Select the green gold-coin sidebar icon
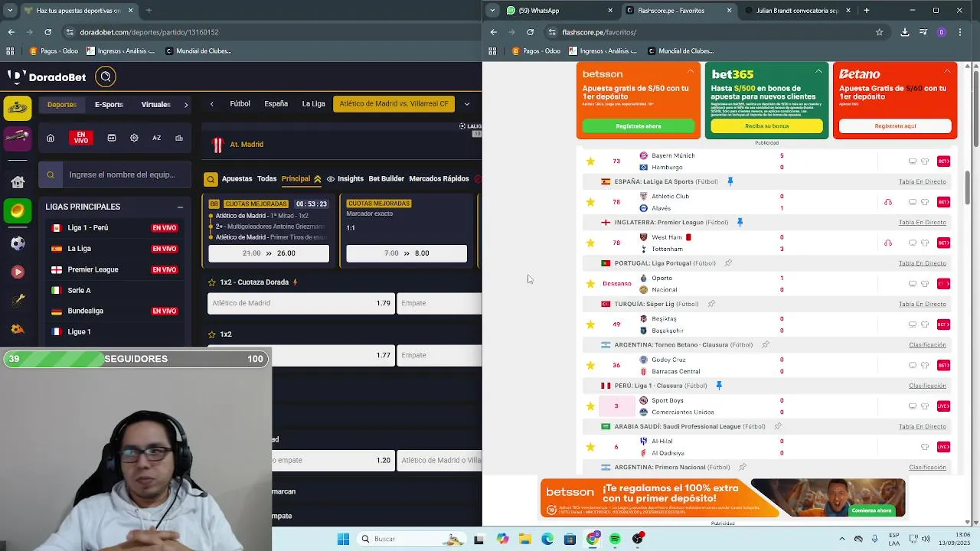 18,211
